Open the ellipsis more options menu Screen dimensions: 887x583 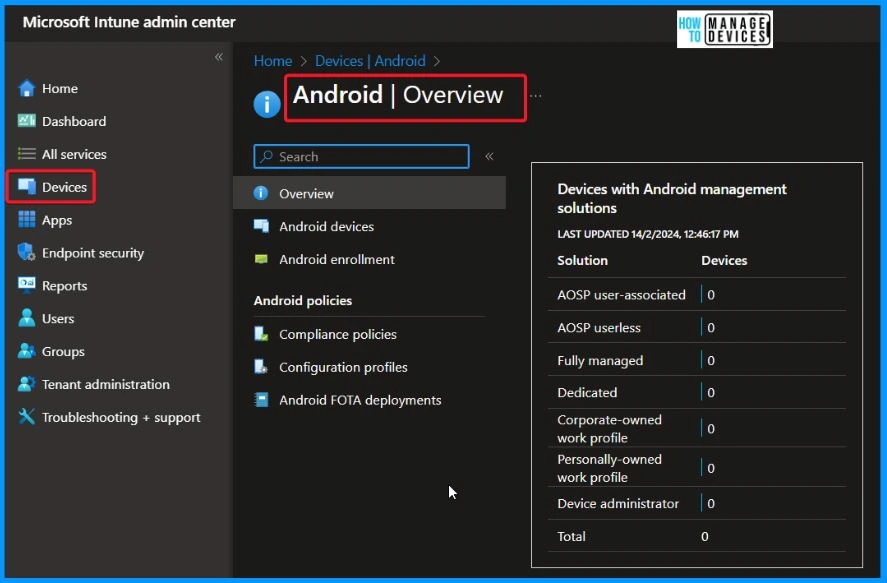(x=536, y=96)
